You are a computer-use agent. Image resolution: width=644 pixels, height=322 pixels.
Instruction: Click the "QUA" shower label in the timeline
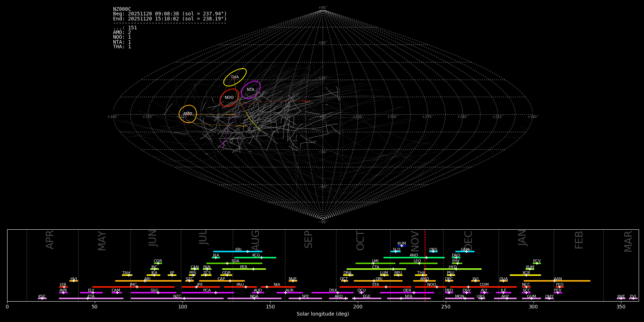click(504, 279)
